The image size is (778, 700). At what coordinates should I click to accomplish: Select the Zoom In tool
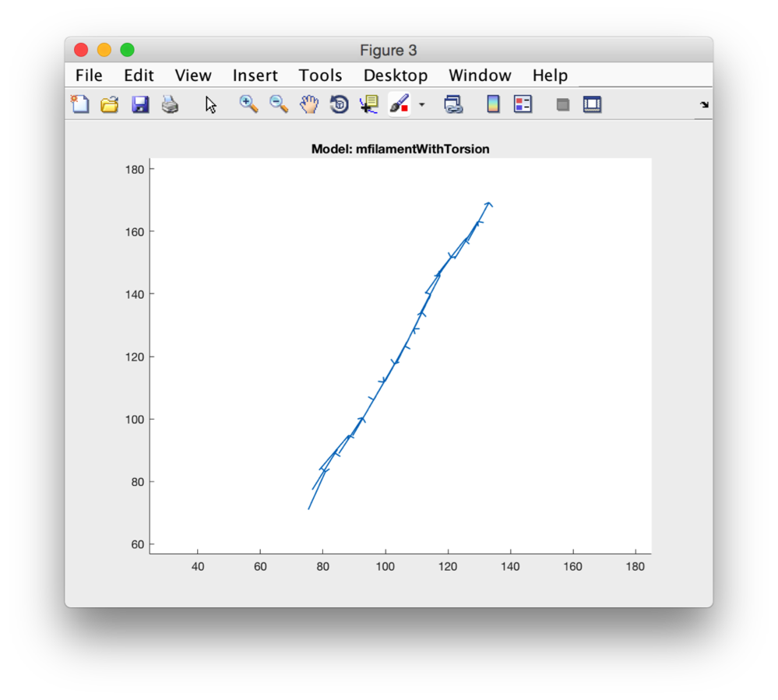point(249,104)
